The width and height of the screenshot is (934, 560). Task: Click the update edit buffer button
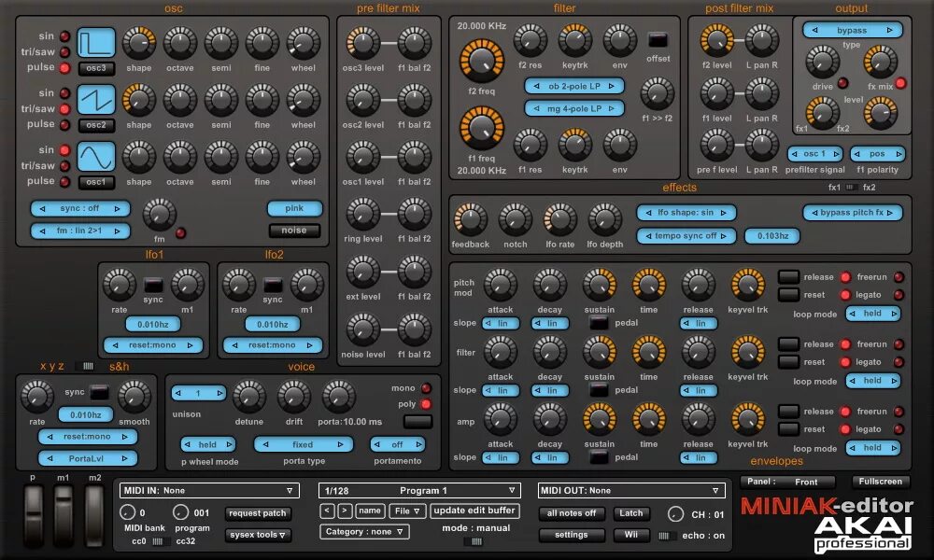(474, 511)
